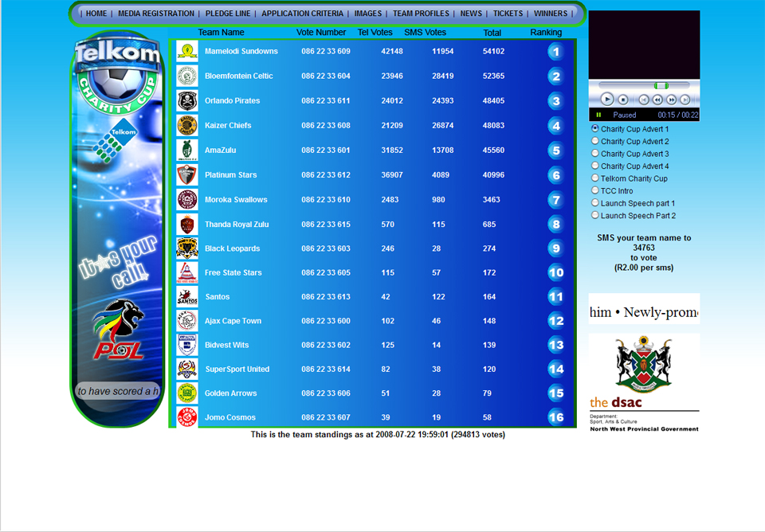Image resolution: width=765 pixels, height=532 pixels.
Task: Select the Black Leopards team logo
Action: click(x=186, y=248)
